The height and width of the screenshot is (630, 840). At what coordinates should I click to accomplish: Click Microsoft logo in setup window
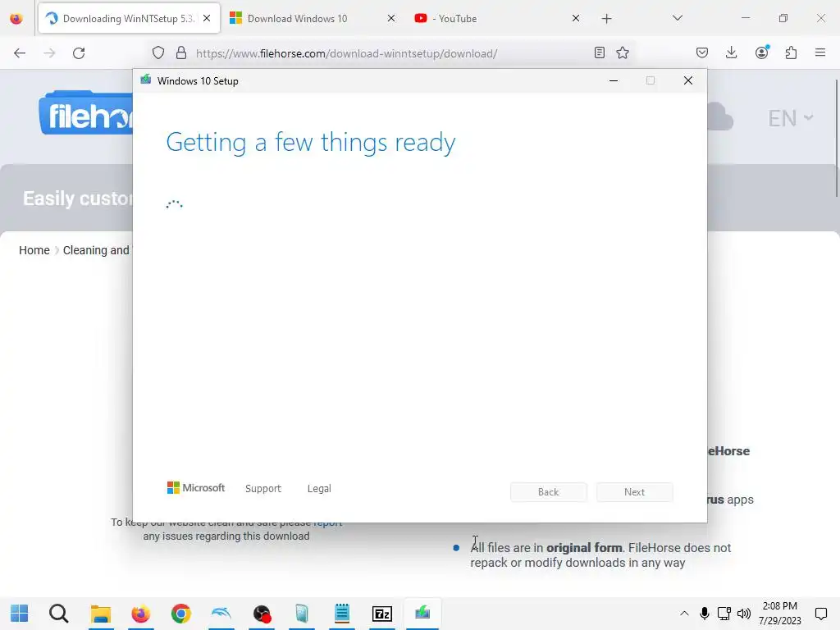pos(196,487)
